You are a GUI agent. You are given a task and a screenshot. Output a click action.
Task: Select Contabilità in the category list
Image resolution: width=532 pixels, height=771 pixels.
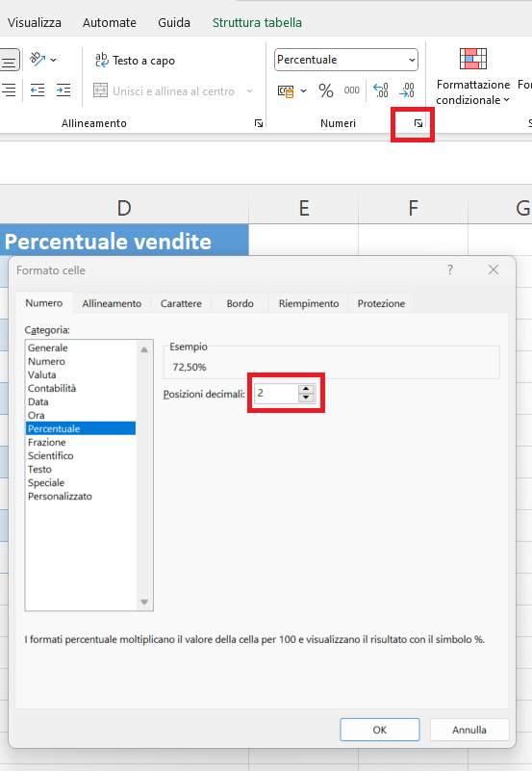pyautogui.click(x=81, y=389)
